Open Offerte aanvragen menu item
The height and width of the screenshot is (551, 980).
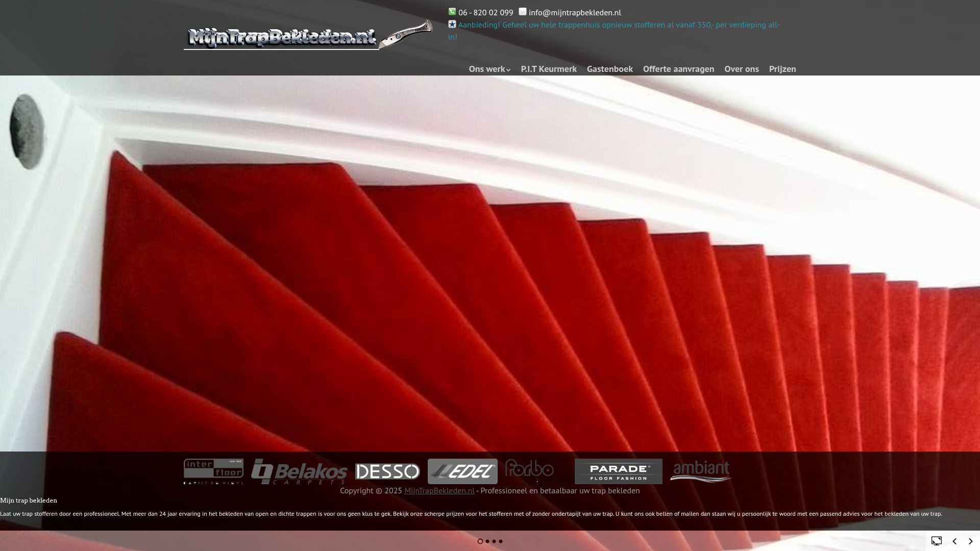click(678, 69)
